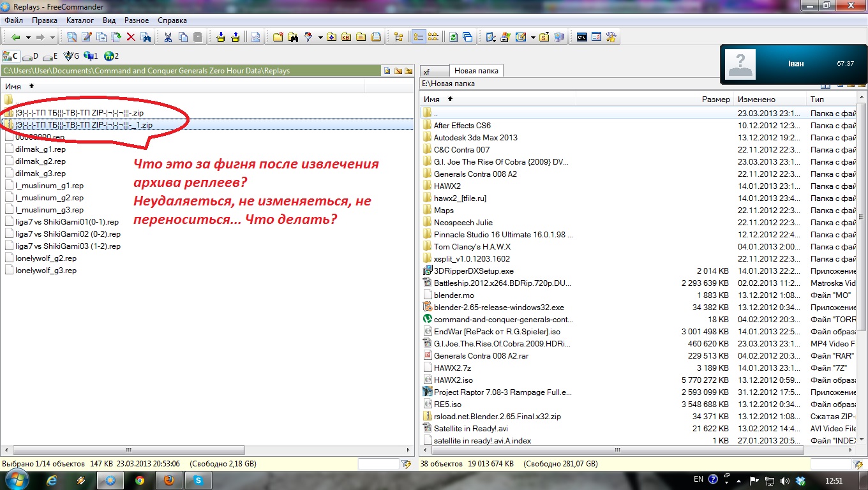Open the Файл menu

pos(13,20)
